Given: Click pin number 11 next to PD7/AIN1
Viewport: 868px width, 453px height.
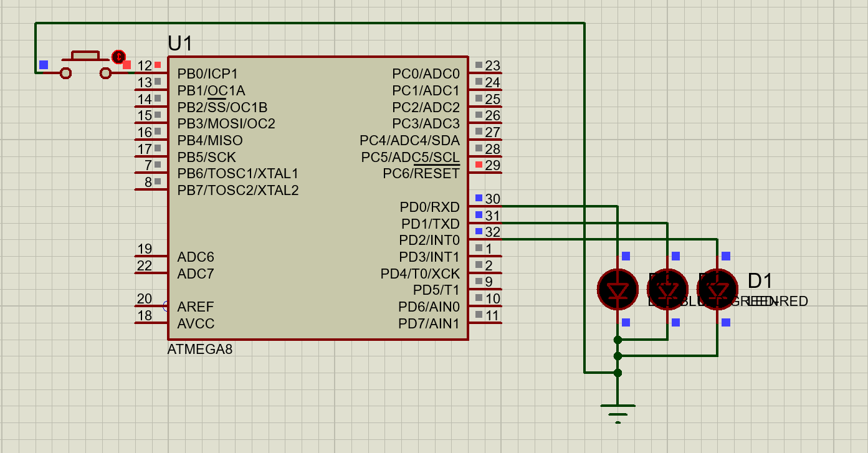Looking at the screenshot, I should pos(492,315).
